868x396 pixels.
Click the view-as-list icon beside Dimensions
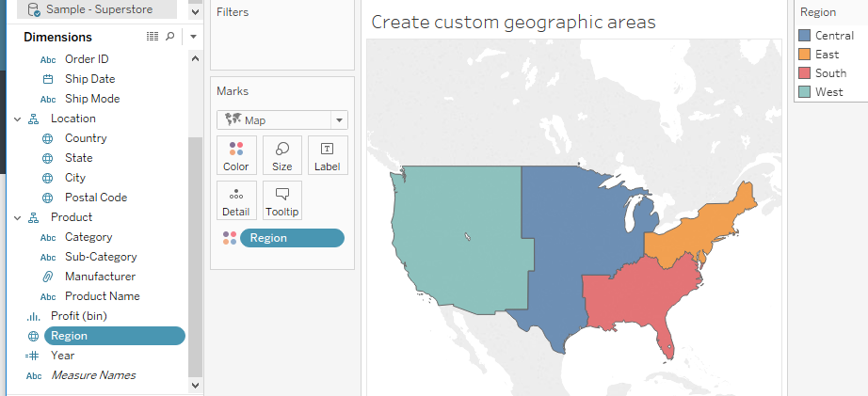[153, 37]
